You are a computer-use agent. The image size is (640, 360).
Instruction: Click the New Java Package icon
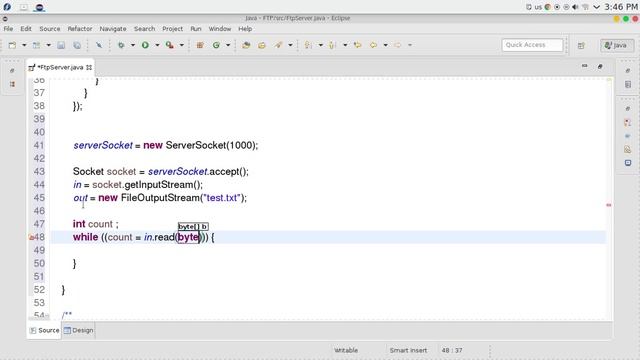(x=200, y=45)
